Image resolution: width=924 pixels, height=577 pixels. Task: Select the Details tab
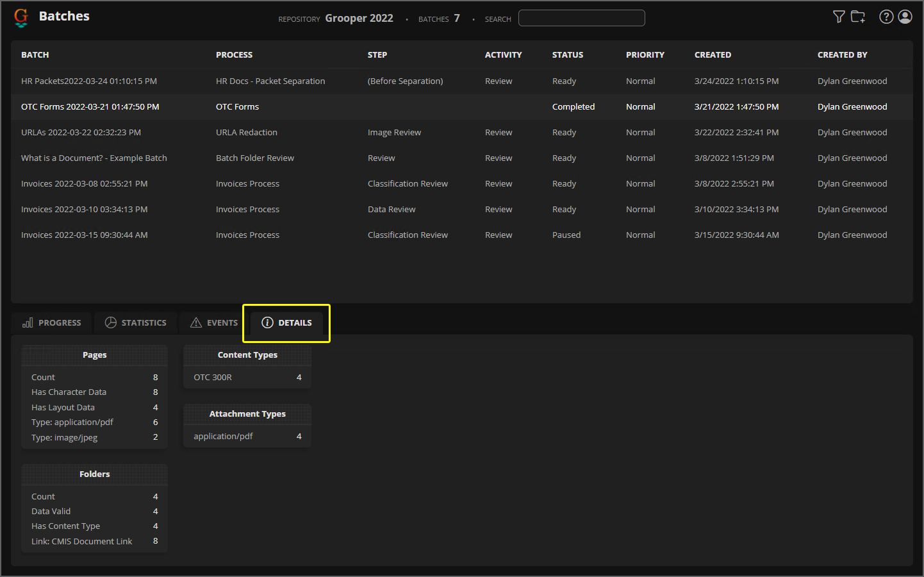point(286,322)
